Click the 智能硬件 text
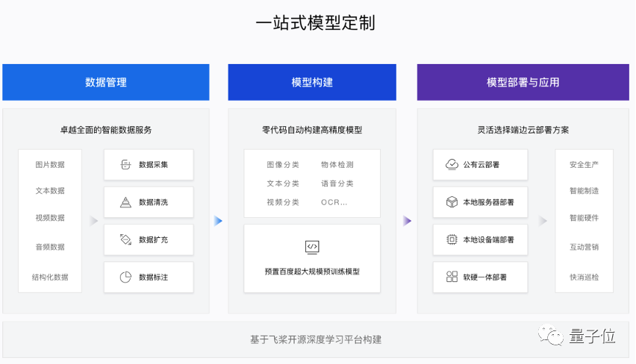 point(584,218)
